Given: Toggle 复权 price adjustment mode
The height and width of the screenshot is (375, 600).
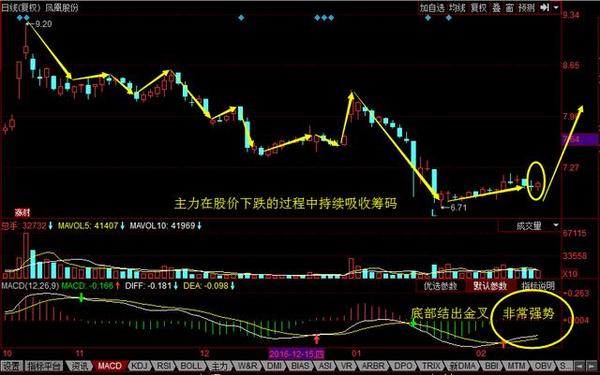Looking at the screenshot, I should click(x=478, y=7).
